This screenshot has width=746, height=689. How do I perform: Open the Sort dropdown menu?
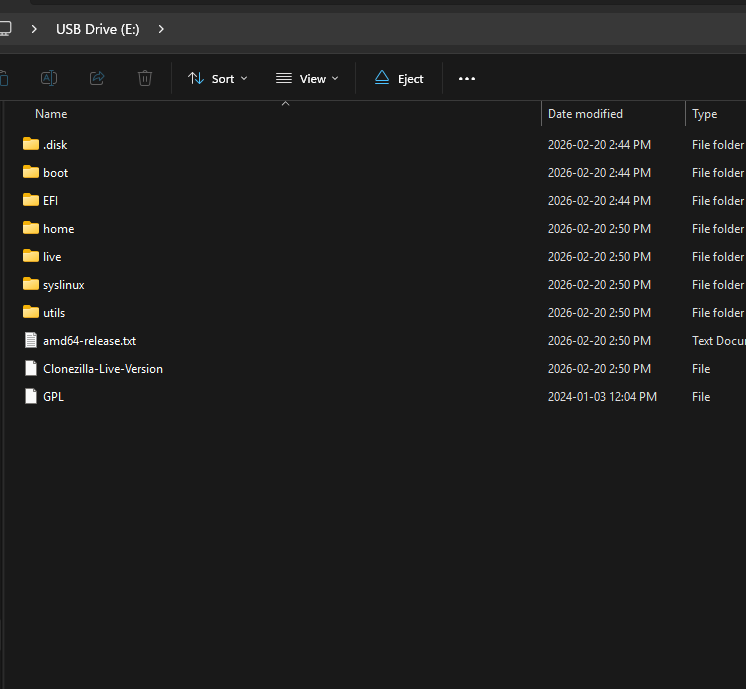click(x=217, y=79)
